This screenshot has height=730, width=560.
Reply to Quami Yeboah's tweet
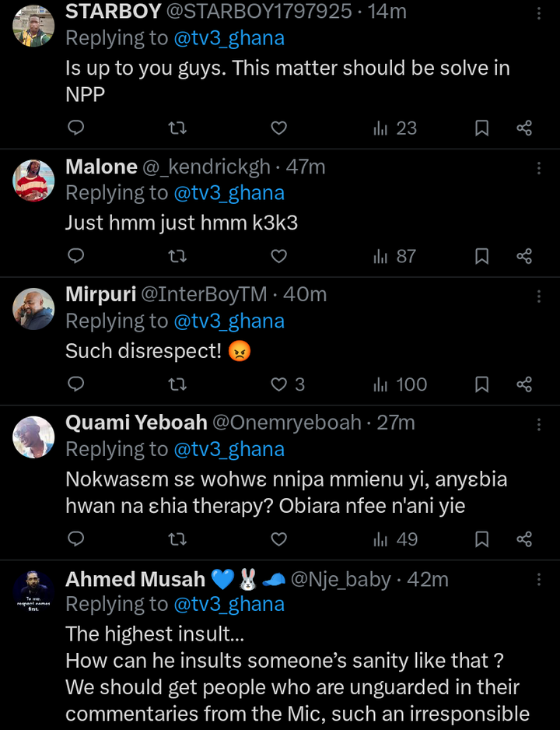pyautogui.click(x=75, y=539)
